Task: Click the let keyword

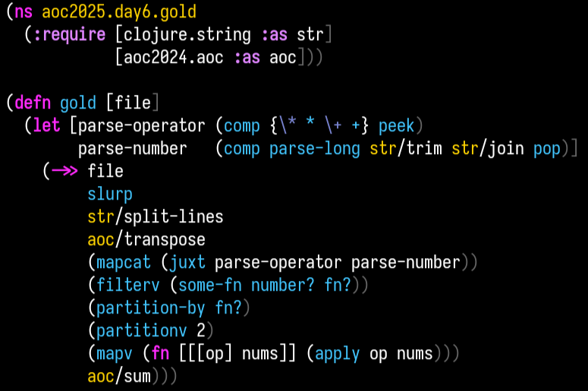Action: click(46, 125)
